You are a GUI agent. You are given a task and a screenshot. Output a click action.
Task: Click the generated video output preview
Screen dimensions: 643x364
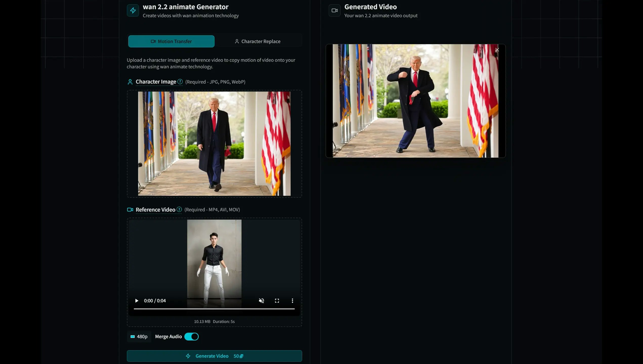coord(415,101)
